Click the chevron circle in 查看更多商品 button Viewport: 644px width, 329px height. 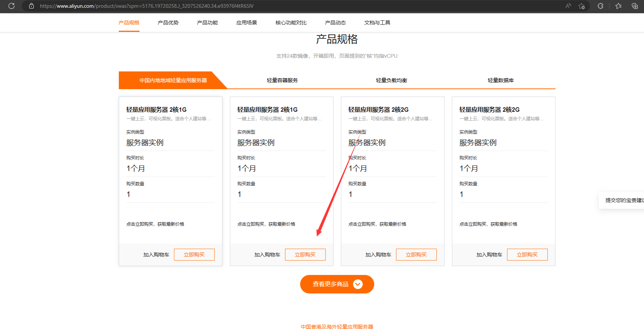[358, 284]
